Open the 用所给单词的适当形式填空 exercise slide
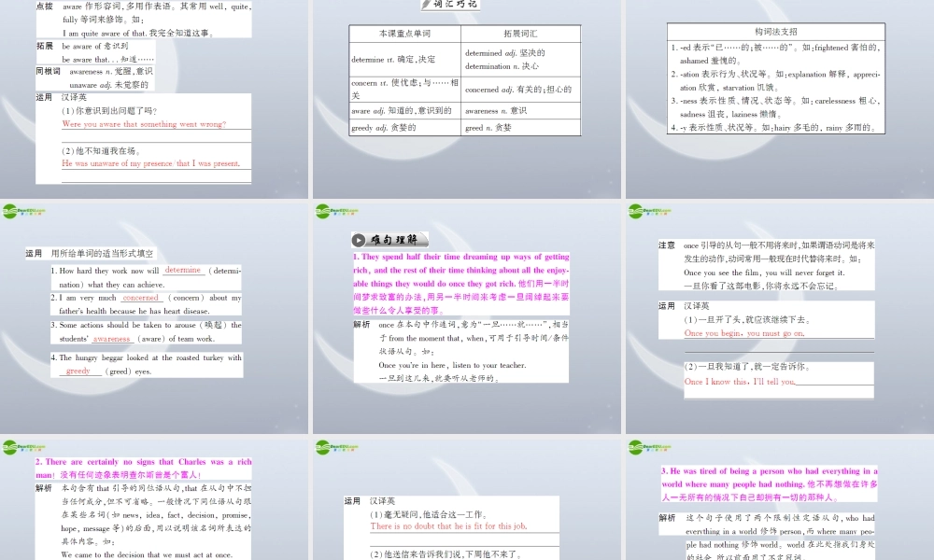The width and height of the screenshot is (934, 560). [154, 318]
